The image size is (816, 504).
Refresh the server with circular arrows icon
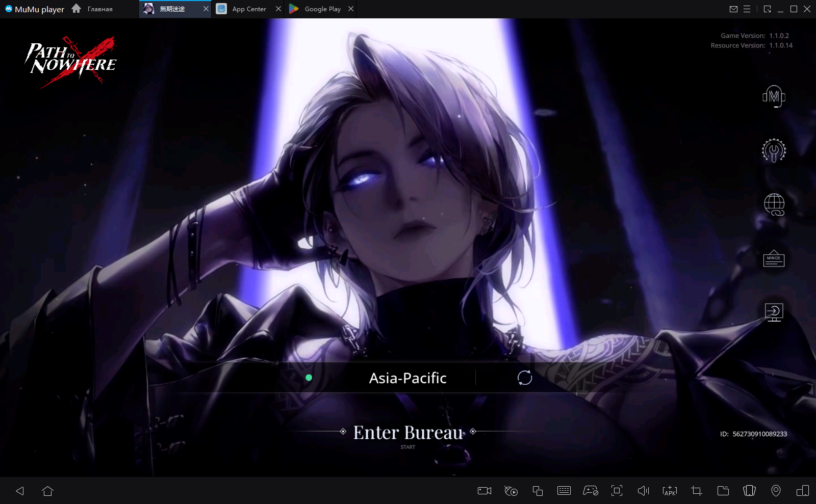(524, 378)
